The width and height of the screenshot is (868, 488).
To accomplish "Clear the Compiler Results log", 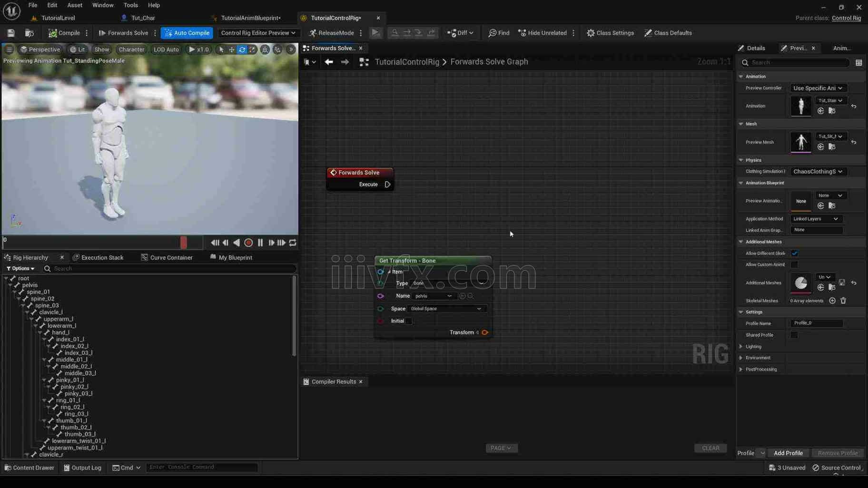I will tap(710, 448).
